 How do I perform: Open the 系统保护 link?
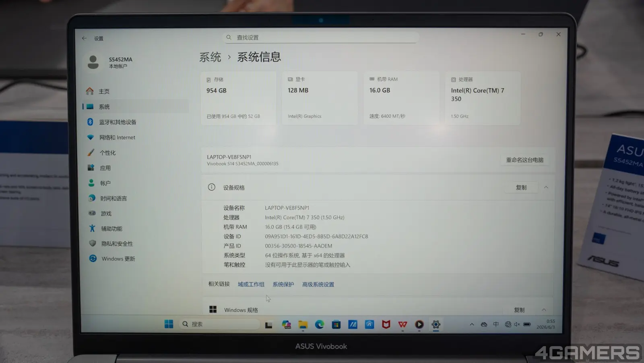pos(283,284)
